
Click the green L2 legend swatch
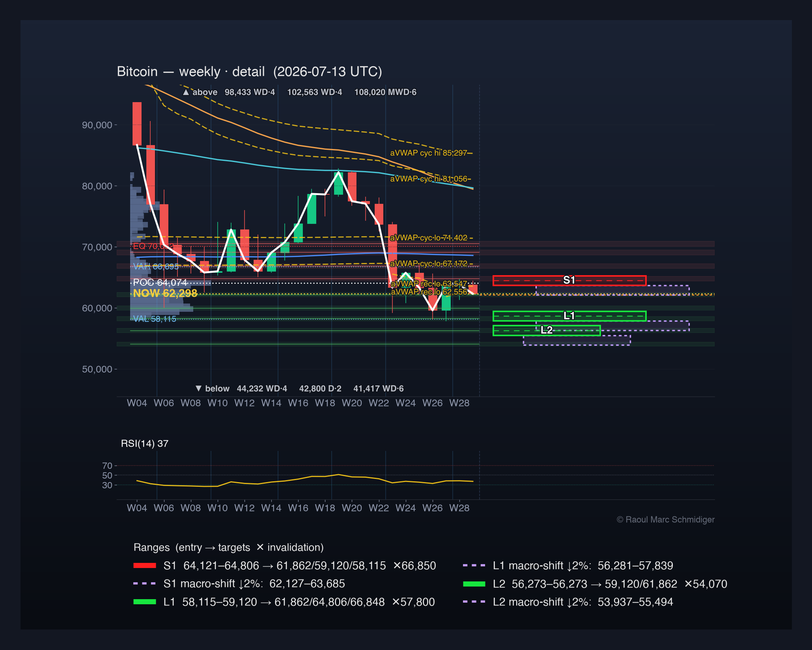pos(474,584)
